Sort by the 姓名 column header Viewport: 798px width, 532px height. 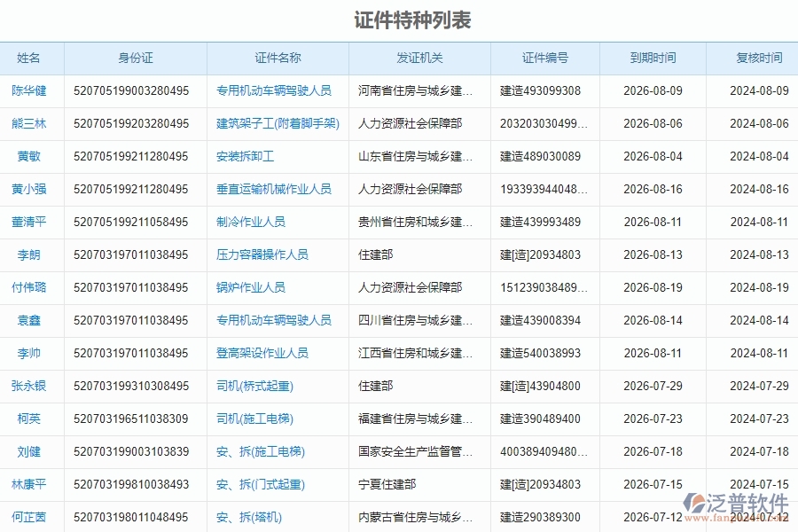30,59
